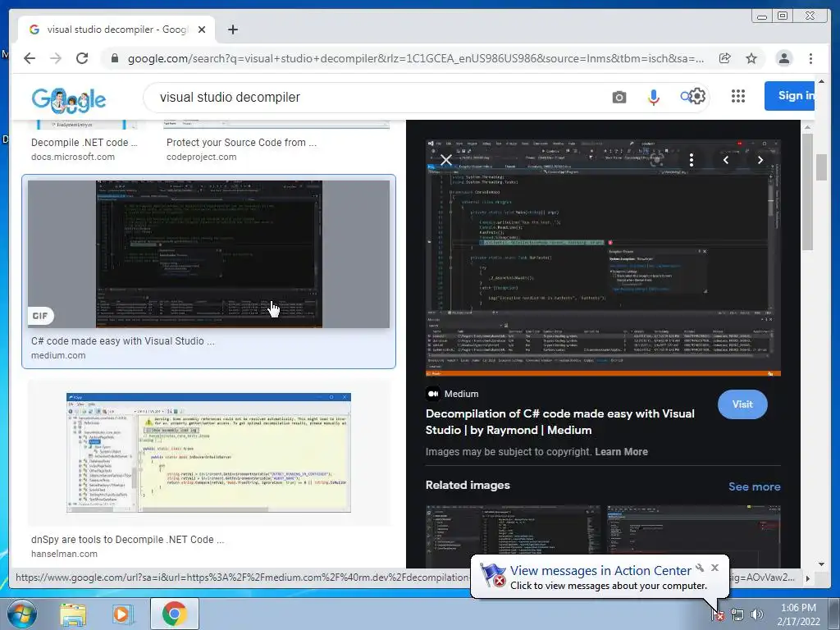Open the 'Decompile .NET code ...' result
Viewport: 840px width, 630px height.
(84, 143)
